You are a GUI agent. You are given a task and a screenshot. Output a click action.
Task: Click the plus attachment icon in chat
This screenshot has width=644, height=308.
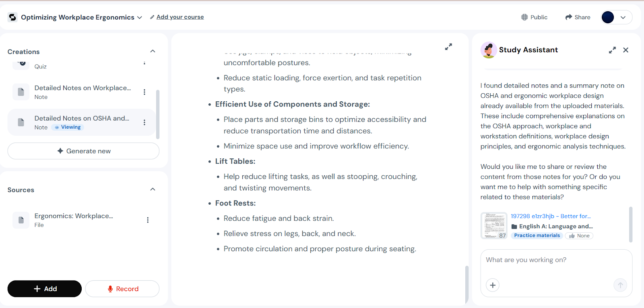click(493, 285)
